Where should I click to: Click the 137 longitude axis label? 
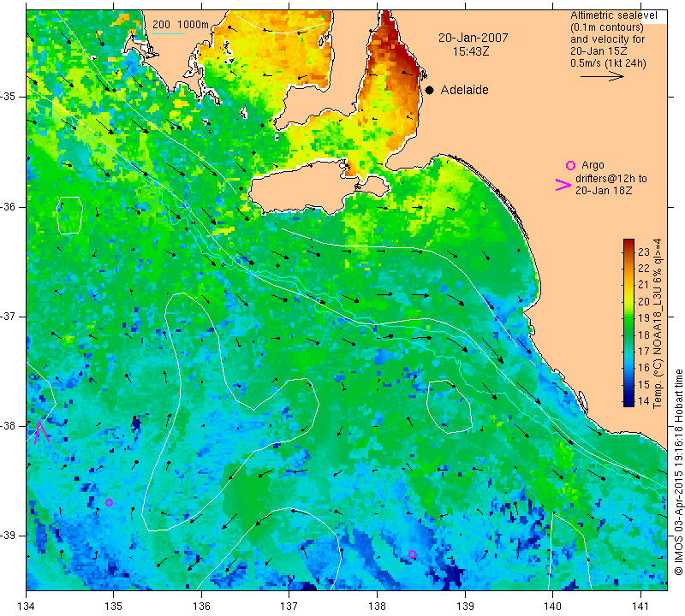click(289, 607)
